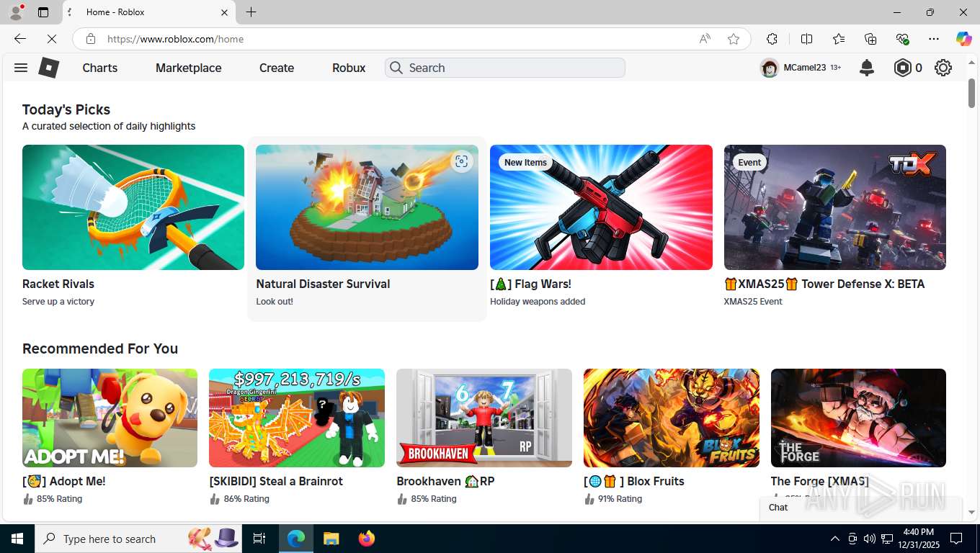Click the browser address bar URL
Viewport: 980px width, 553px height.
tap(176, 39)
